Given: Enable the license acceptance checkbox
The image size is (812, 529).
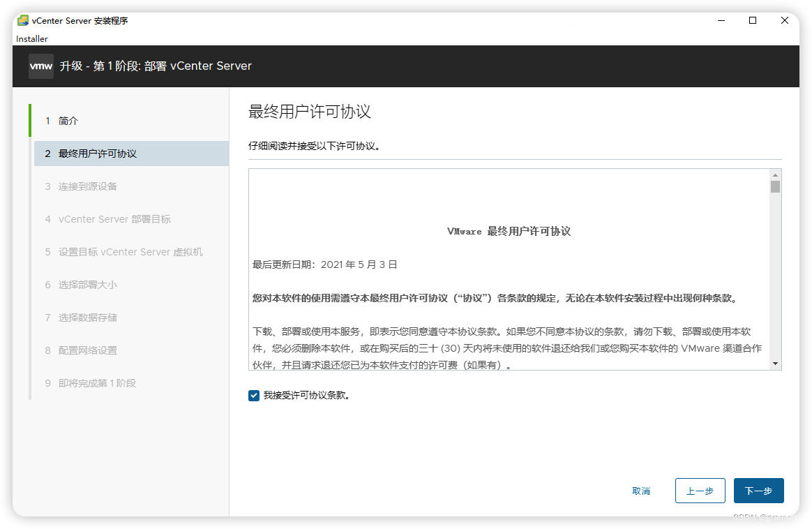Looking at the screenshot, I should click(x=254, y=395).
